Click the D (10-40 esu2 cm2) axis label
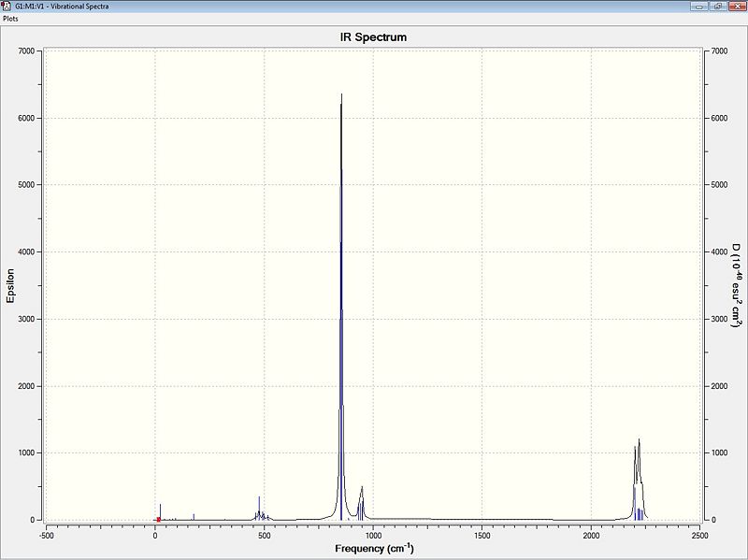Screen dimensions: 748x560 pos(737,285)
